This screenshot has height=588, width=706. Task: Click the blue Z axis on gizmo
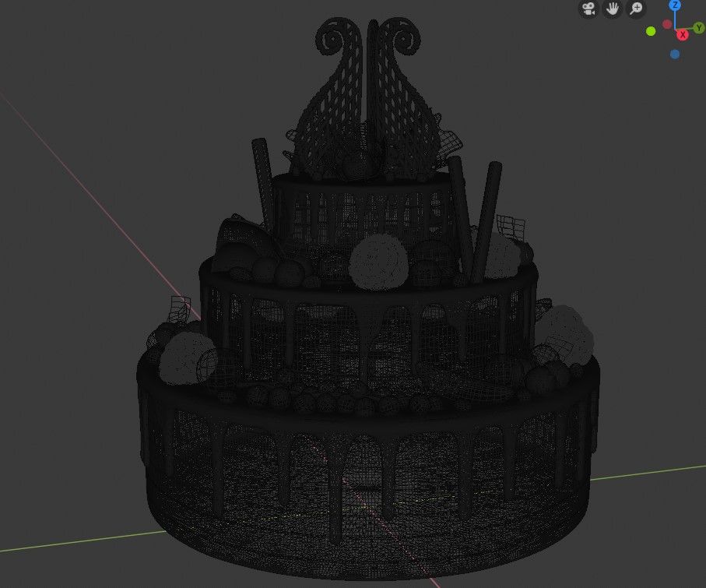tap(675, 5)
